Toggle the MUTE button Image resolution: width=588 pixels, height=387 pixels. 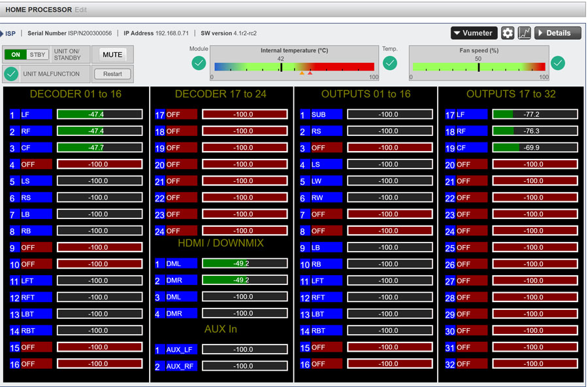[x=112, y=55]
